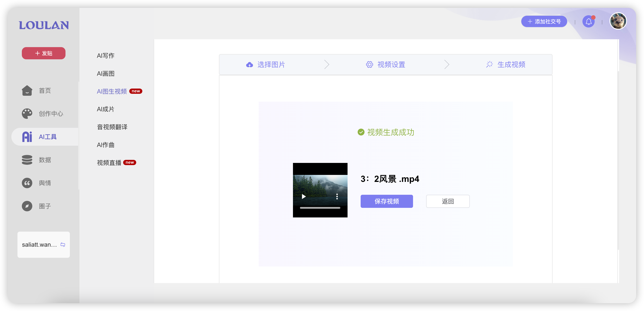The height and width of the screenshot is (311, 644).
Task: Open 创作中心 palette icon
Action: tap(27, 114)
